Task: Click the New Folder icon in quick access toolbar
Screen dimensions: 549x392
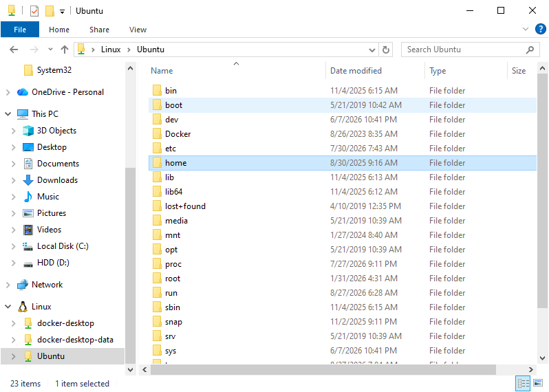Action: point(50,11)
